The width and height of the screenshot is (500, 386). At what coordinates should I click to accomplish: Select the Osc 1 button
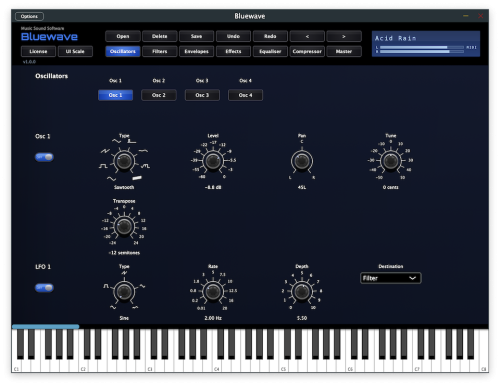(115, 95)
